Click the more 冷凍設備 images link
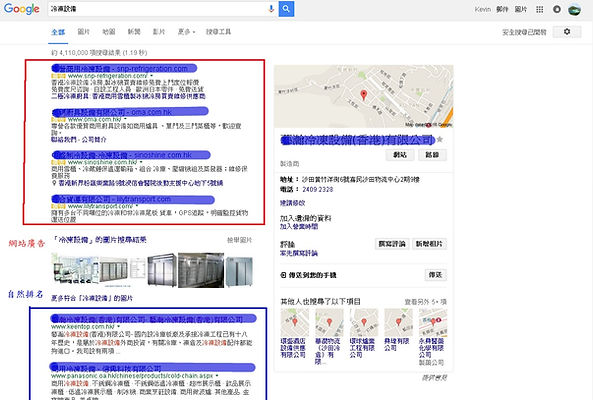 [92, 298]
